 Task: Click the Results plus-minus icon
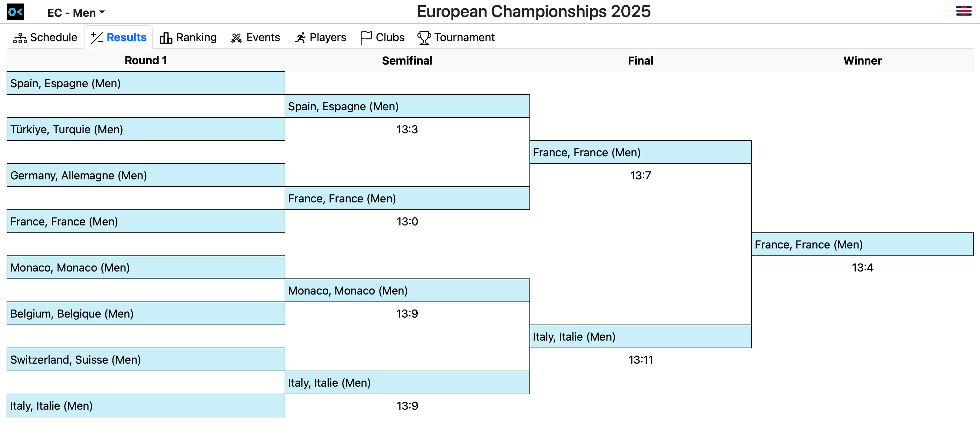point(97,38)
